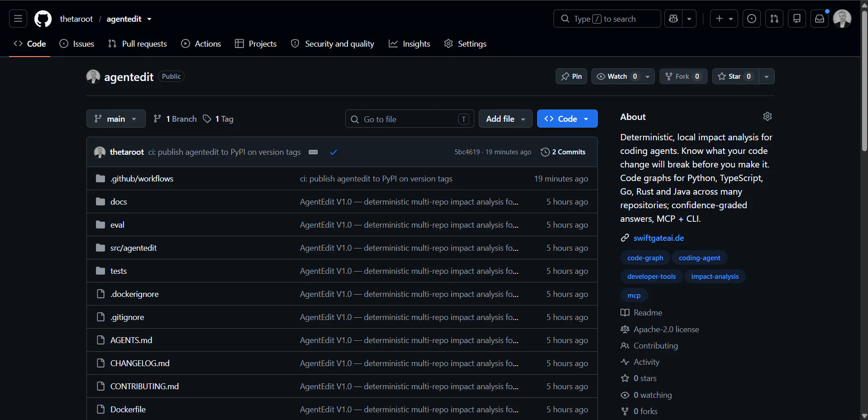Select the impact-analysis topic tag
Image resolution: width=868 pixels, height=420 pixels.
click(x=715, y=277)
